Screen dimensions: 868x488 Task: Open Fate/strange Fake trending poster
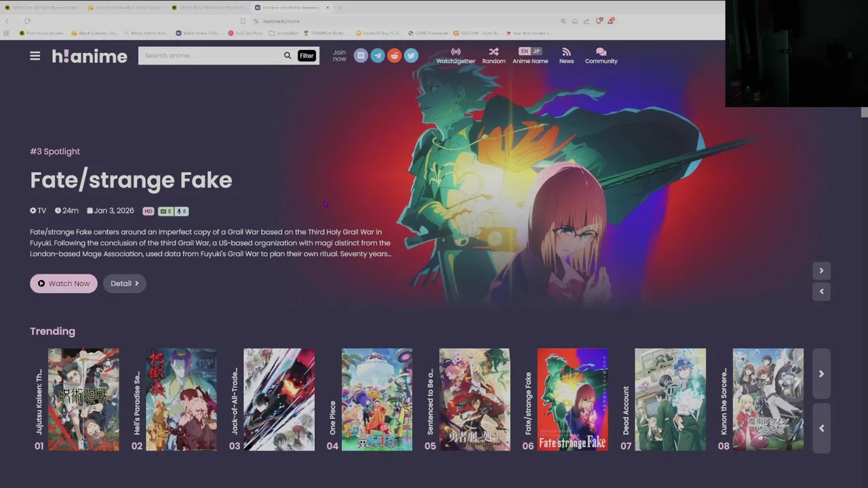pyautogui.click(x=572, y=400)
